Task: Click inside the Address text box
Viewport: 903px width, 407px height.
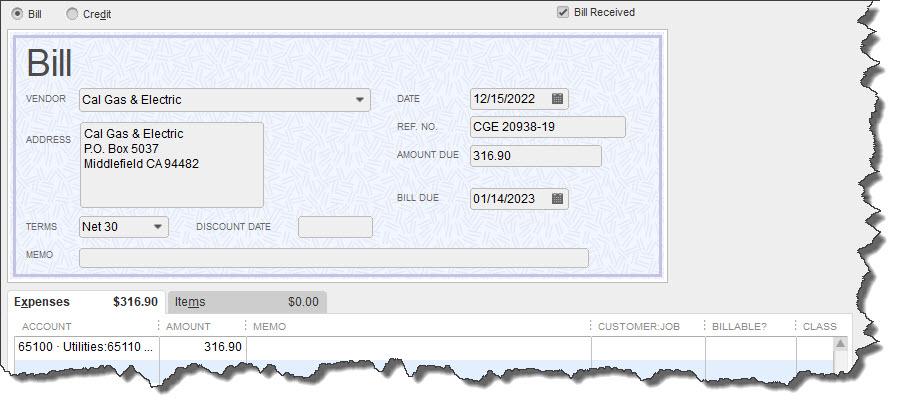Action: click(172, 165)
